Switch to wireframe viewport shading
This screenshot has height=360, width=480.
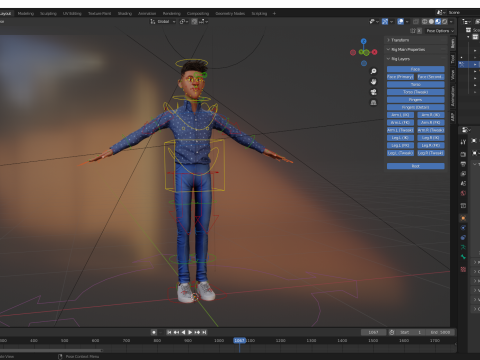425,22
